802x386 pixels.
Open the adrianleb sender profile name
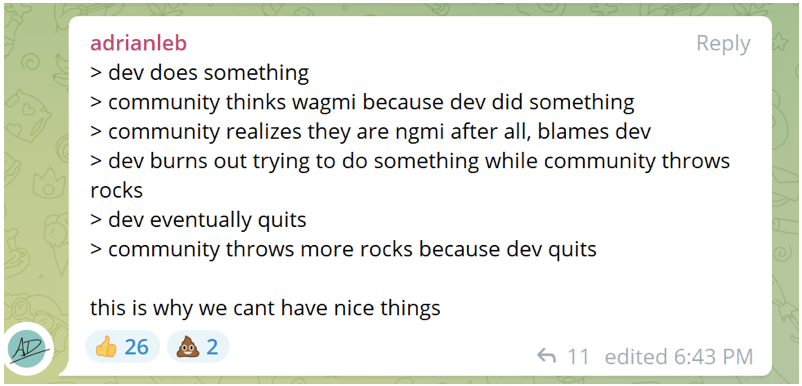(139, 43)
